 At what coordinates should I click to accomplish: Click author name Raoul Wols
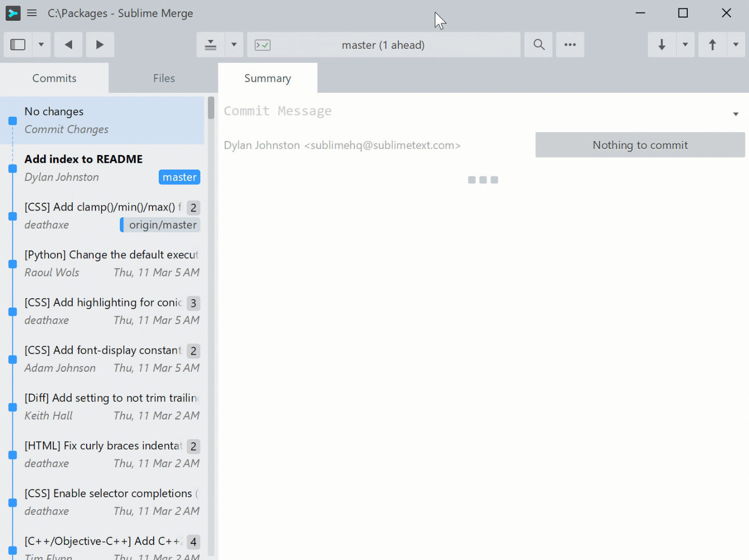pyautogui.click(x=52, y=273)
